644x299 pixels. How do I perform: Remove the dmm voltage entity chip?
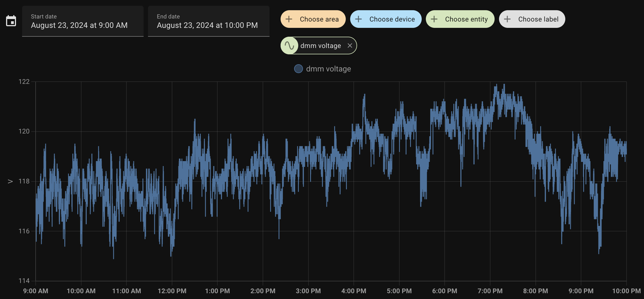click(350, 46)
